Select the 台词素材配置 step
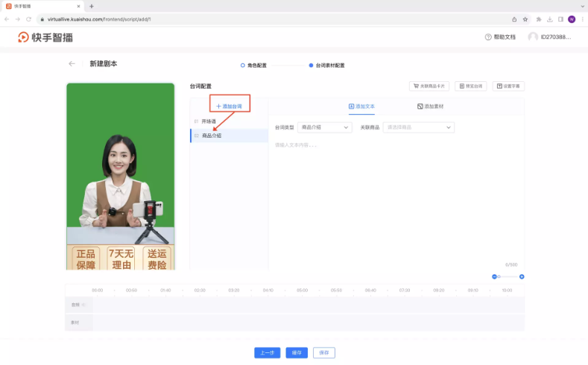This screenshot has height=365, width=588. [326, 66]
